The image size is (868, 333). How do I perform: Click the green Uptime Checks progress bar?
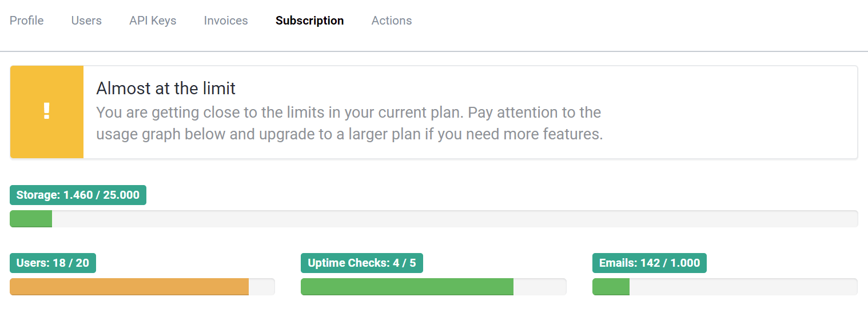[x=407, y=287]
